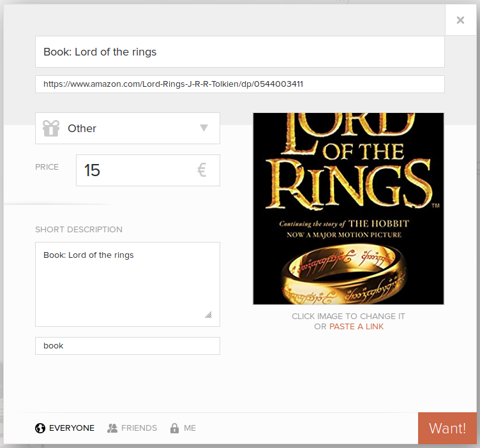This screenshot has width=480, height=448.
Task: Grab the description box resize handle
Action: coord(208,315)
